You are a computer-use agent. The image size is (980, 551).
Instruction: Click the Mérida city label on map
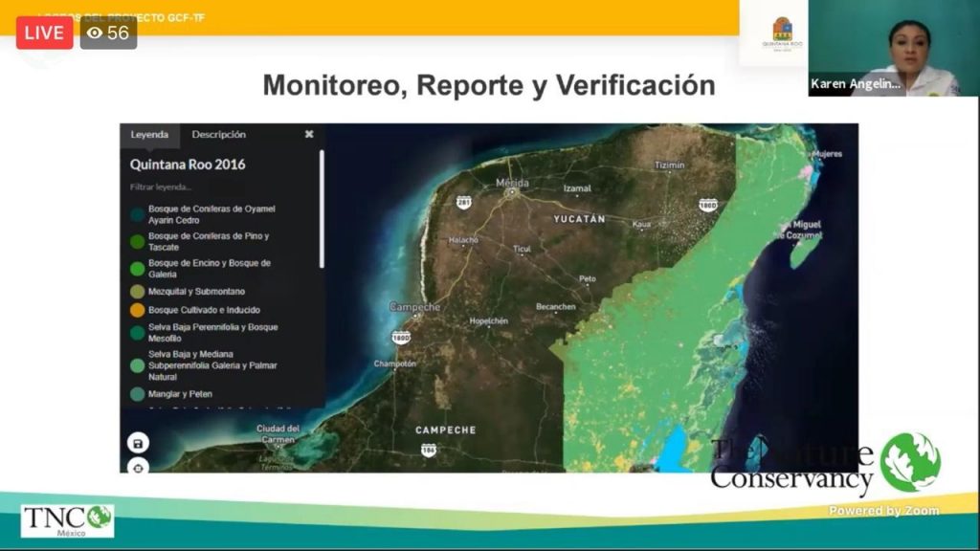512,183
